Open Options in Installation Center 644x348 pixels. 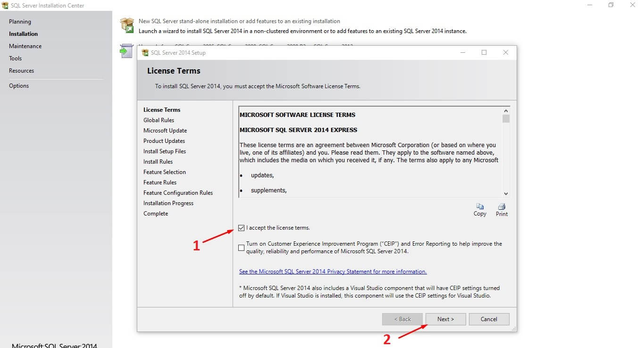click(19, 86)
